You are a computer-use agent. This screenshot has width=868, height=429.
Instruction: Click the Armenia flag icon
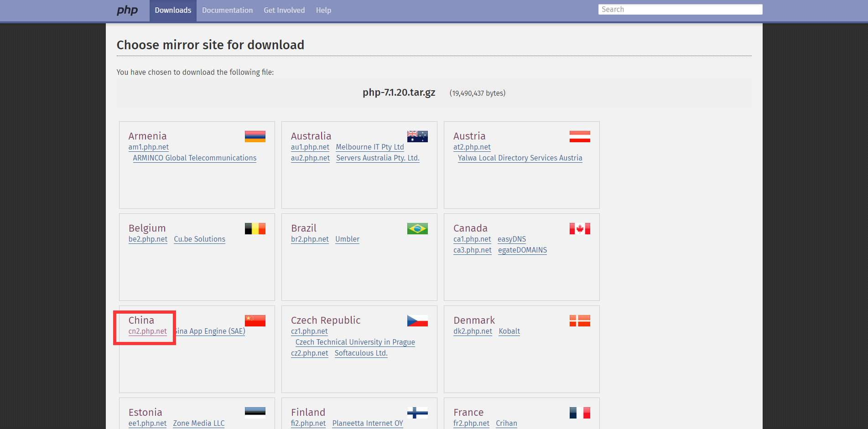[x=255, y=136]
